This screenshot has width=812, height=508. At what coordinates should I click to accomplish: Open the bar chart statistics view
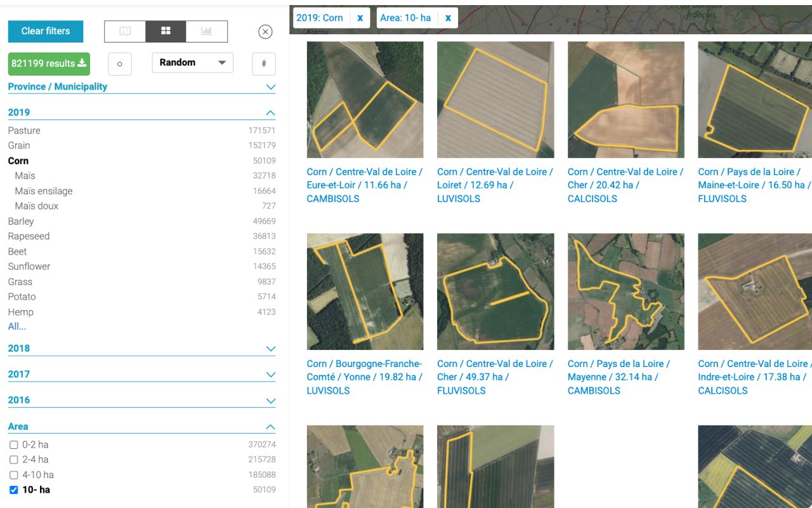coord(206,31)
